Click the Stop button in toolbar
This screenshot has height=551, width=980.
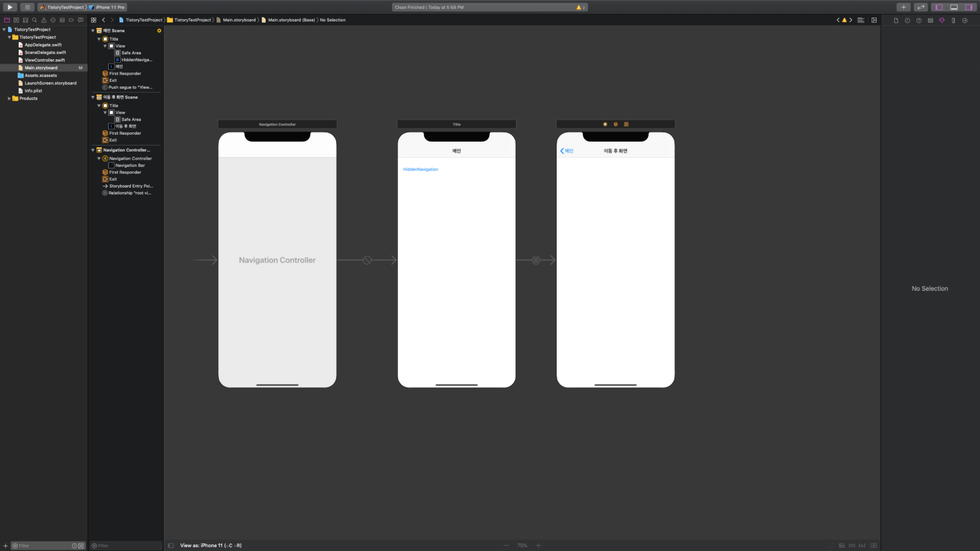27,7
